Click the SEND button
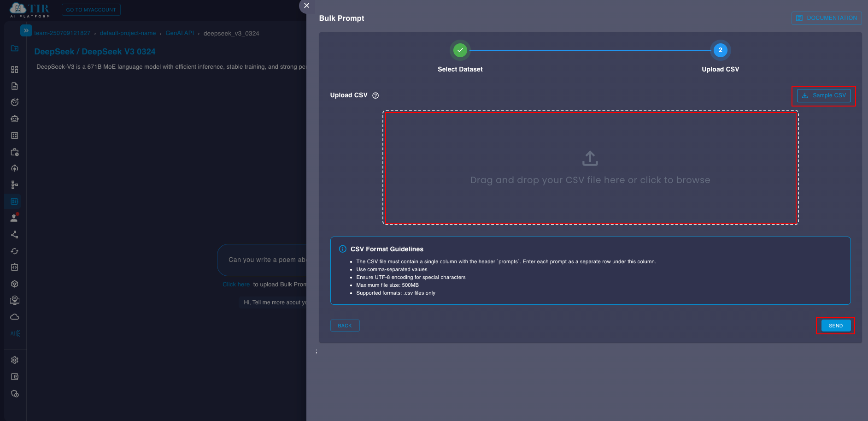The image size is (868, 421). pyautogui.click(x=835, y=326)
